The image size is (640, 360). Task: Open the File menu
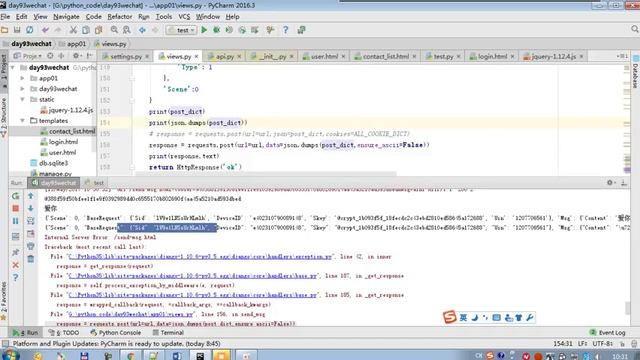click(5, 17)
